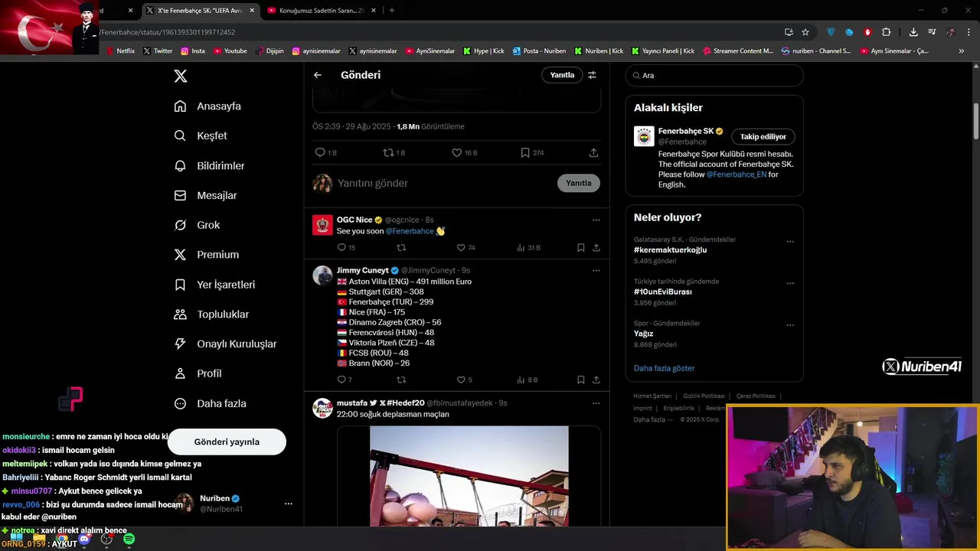Open options for Yağız trend
The image size is (980, 551).
tap(790, 325)
